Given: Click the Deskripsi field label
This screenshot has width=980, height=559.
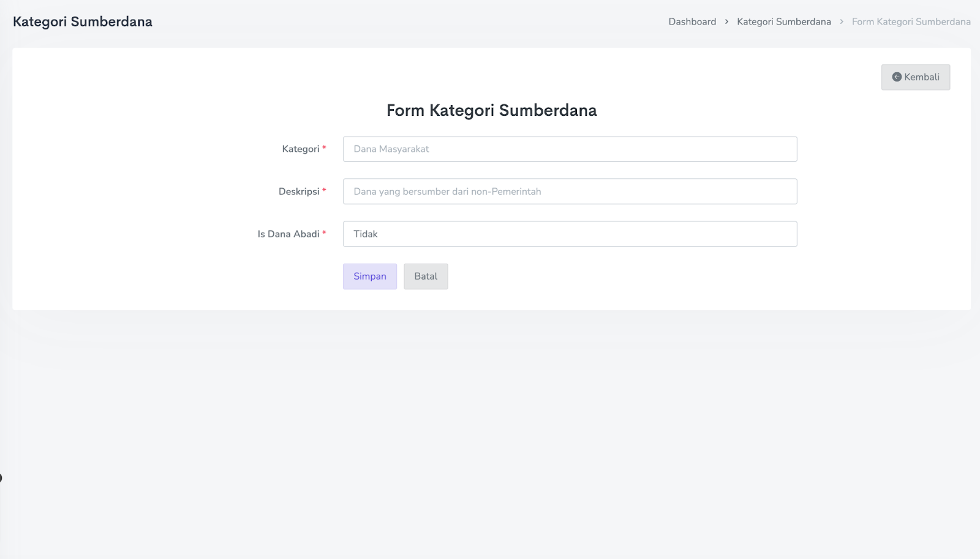Looking at the screenshot, I should (x=299, y=191).
